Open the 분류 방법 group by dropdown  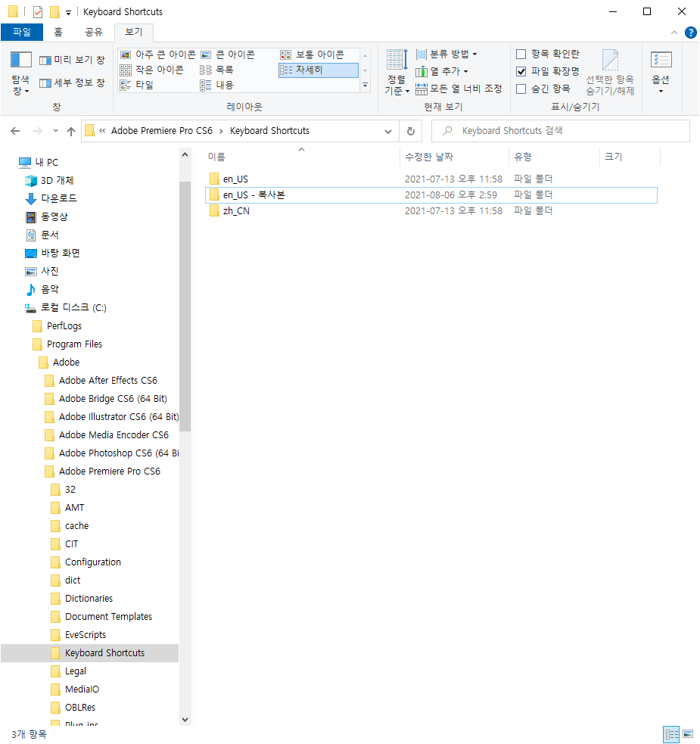[x=446, y=54]
